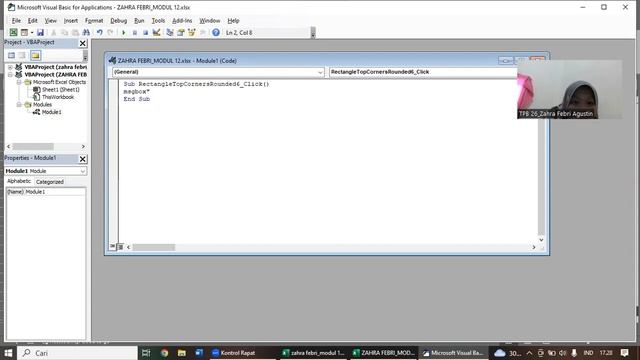This screenshot has width=640, height=360.
Task: Open Chrome from the taskbar
Action: [164, 353]
